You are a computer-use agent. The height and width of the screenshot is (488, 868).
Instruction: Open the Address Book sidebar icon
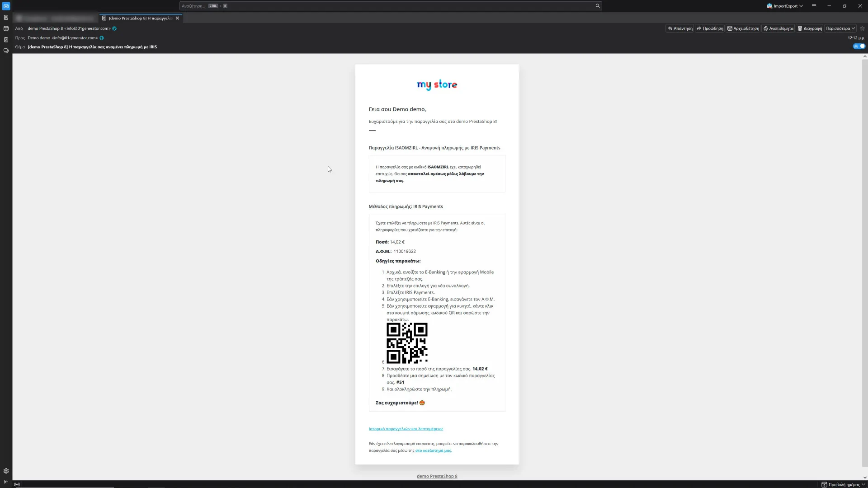coord(6,17)
